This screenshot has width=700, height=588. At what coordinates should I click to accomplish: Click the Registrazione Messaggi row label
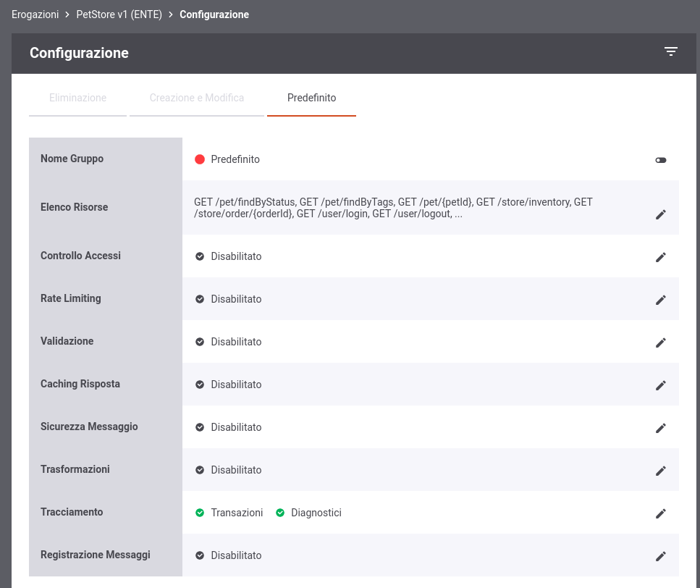(x=96, y=555)
